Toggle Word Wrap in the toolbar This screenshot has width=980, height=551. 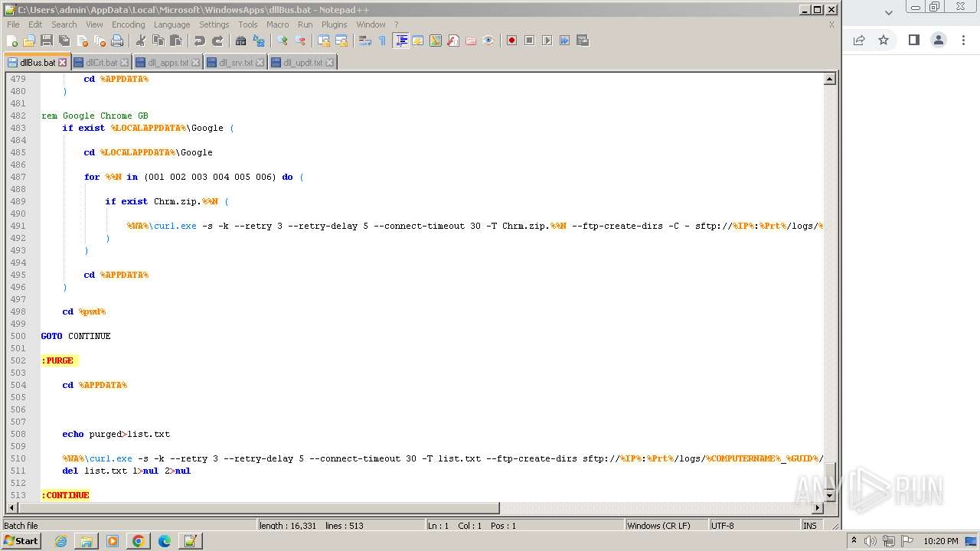click(365, 41)
